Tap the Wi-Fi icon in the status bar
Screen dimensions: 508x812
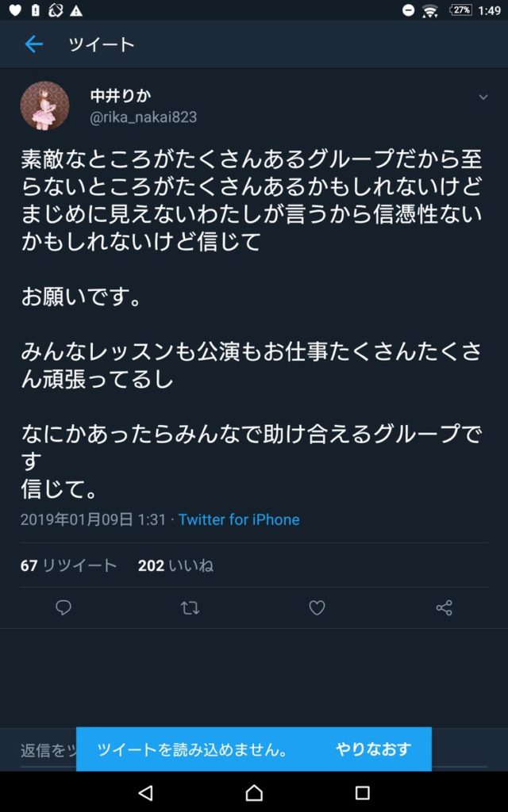(x=429, y=10)
